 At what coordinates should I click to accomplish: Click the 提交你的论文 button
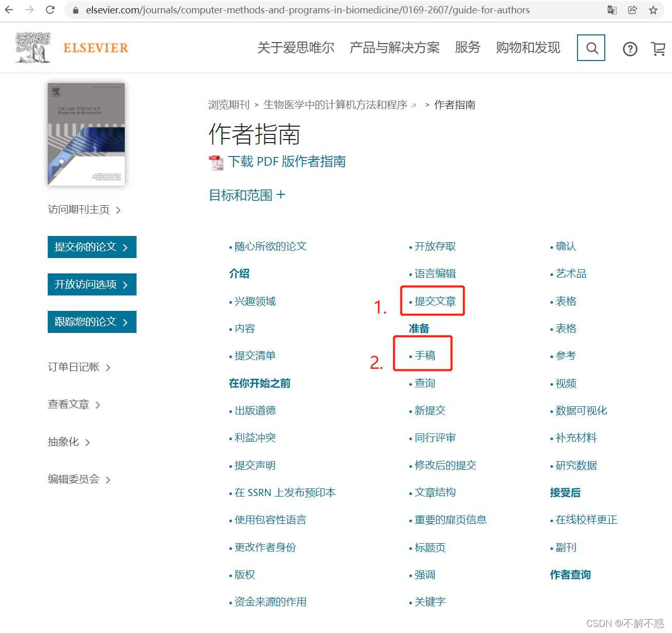pyautogui.click(x=92, y=247)
